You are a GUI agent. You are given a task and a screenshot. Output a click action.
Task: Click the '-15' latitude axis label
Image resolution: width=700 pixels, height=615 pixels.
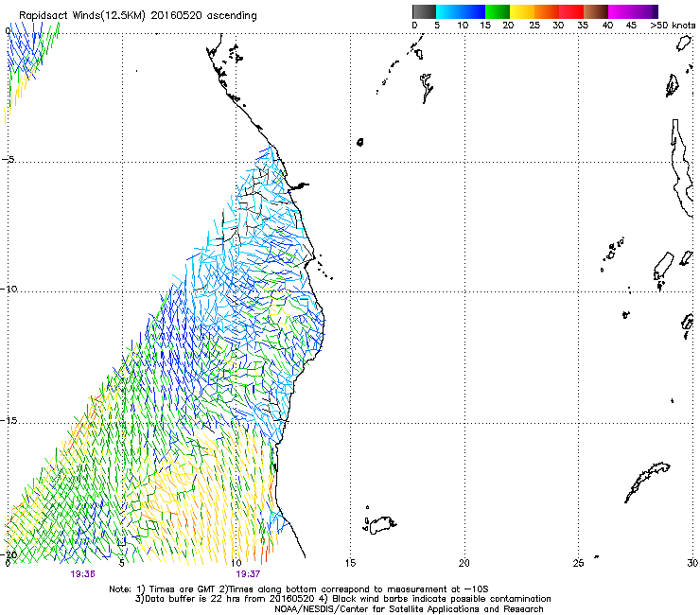9,421
